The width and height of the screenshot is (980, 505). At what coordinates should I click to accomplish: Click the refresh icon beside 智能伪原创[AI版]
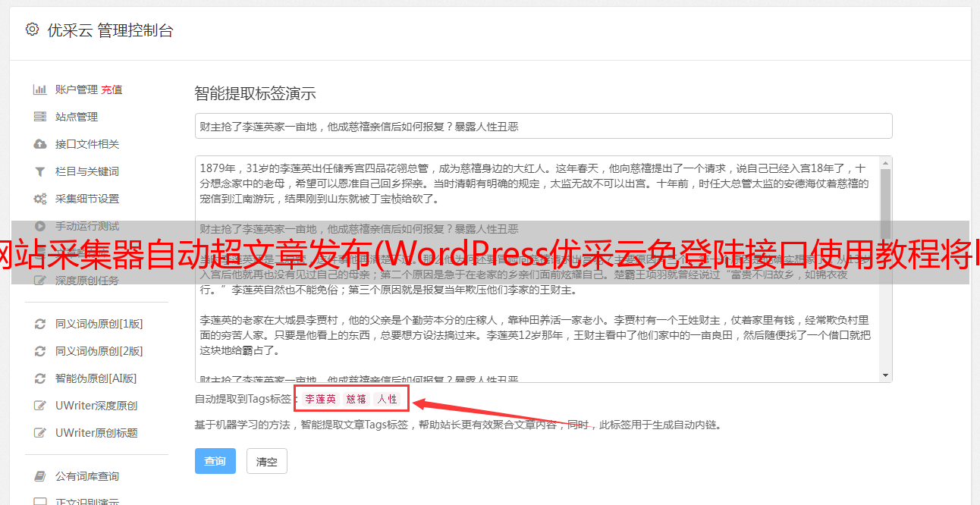pos(40,378)
